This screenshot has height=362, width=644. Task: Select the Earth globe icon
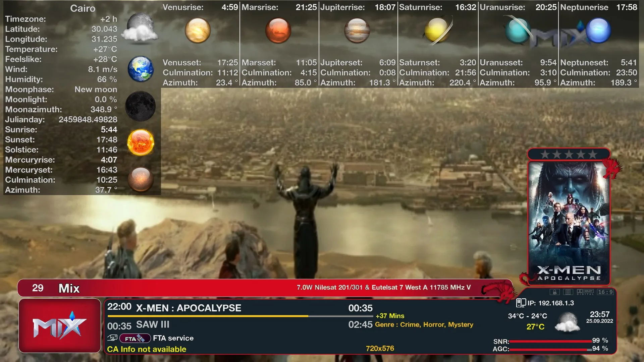(x=141, y=69)
